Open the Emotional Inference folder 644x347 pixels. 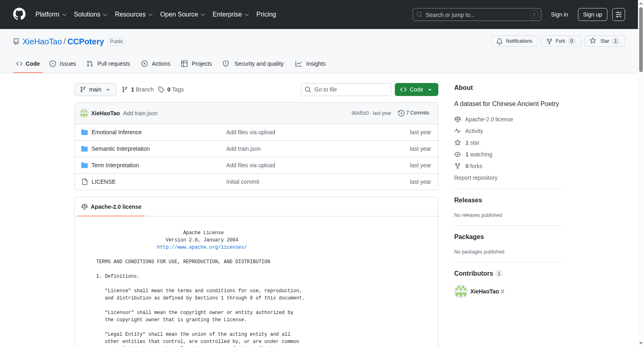click(117, 132)
